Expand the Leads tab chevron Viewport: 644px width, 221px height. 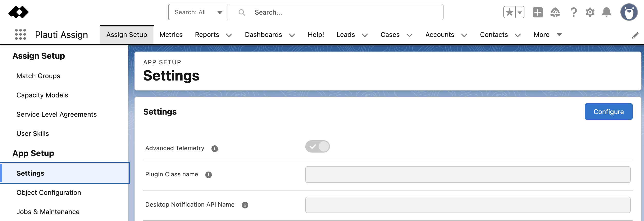pyautogui.click(x=365, y=35)
